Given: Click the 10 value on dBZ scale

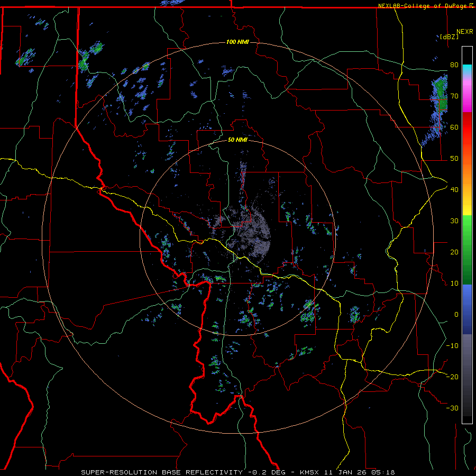Looking at the screenshot, I should coord(454,283).
